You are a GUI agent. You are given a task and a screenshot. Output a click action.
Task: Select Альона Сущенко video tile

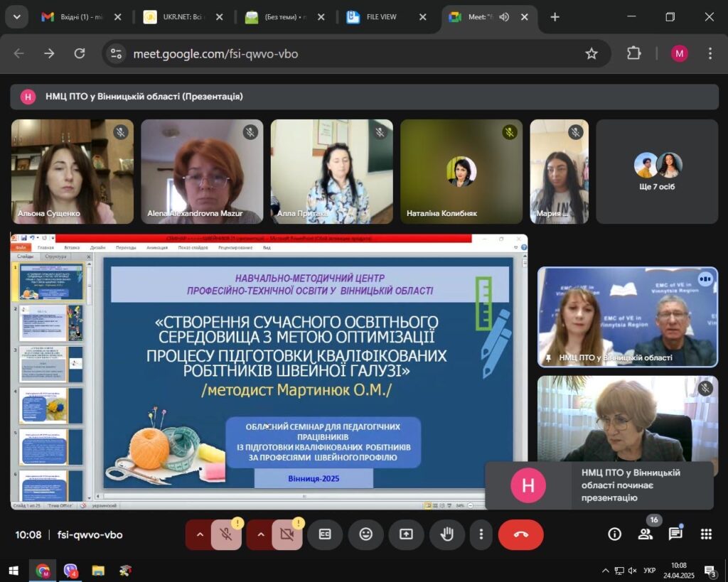[73, 172]
